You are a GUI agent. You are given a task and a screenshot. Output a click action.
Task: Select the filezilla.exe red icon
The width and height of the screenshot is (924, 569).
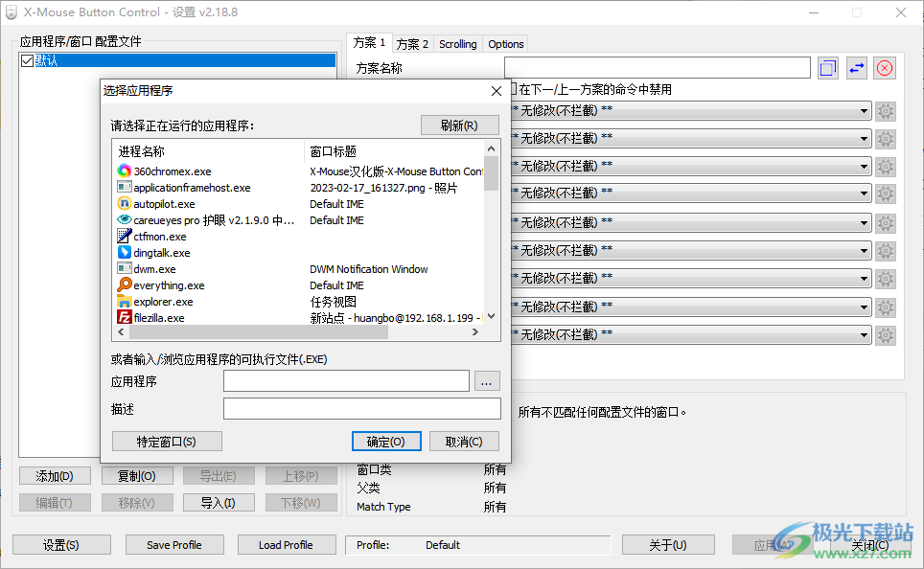pos(124,317)
